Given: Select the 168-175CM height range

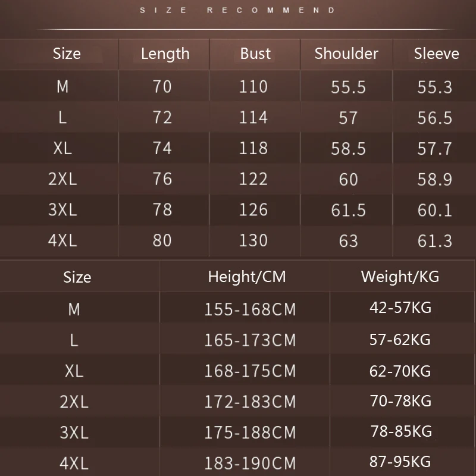Looking at the screenshot, I should pos(250,371).
